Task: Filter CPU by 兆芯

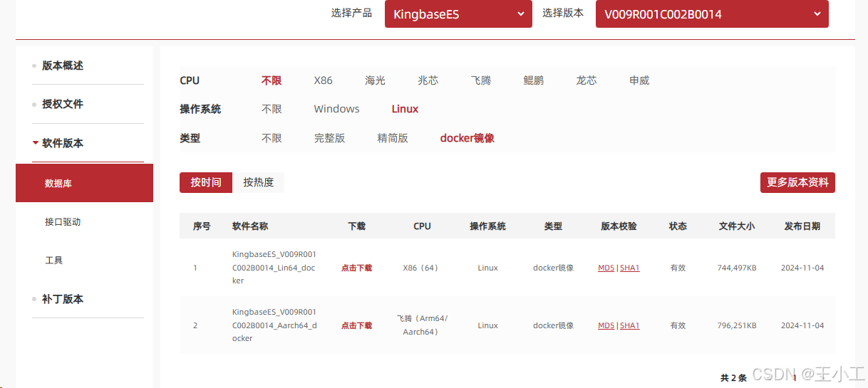Action: click(x=428, y=80)
